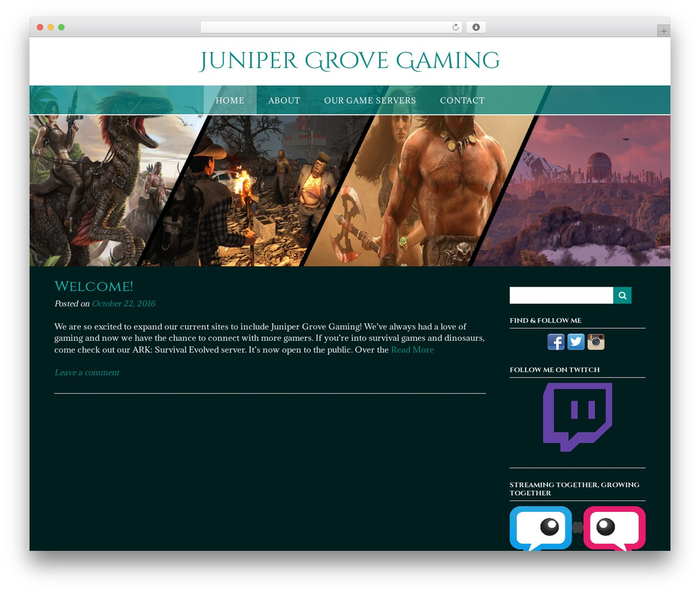Minimize the browser window with yellow button
The width and height of the screenshot is (700, 593).
pos(51,27)
